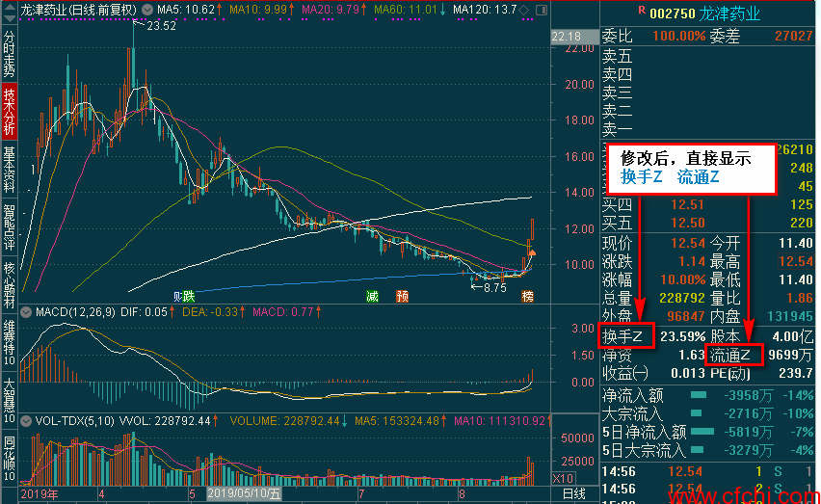Switch to 分时走势 sidebar tab

pos(10,54)
